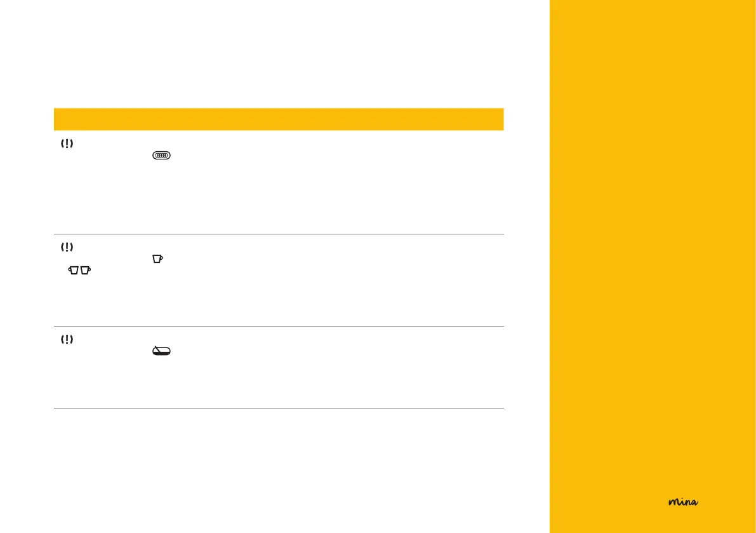Click the warning icon in the second table row
This screenshot has height=533, width=756.
(x=67, y=246)
